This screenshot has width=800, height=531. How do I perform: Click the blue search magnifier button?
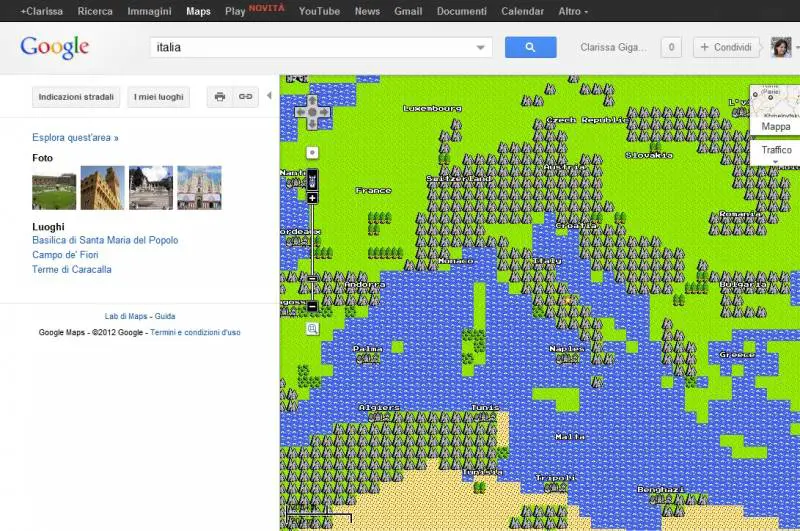[x=530, y=47]
